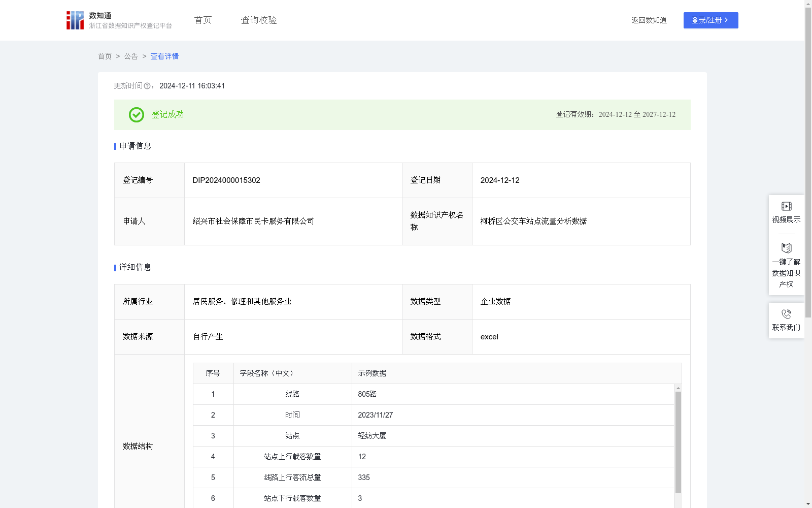Click the 2023/11/27 sample value

click(x=376, y=415)
